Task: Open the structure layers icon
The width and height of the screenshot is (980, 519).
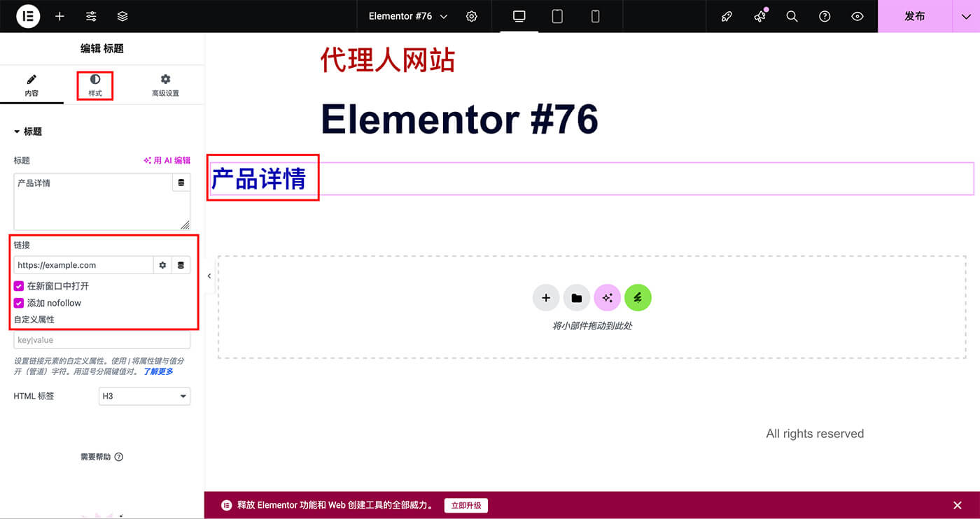Action: point(122,16)
